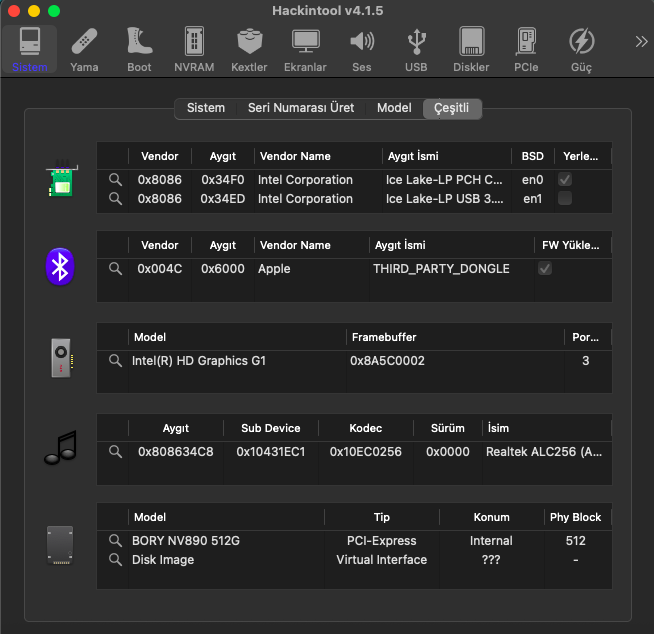Select the en1 BSD name cell
Image resolution: width=654 pixels, height=634 pixels.
click(x=533, y=199)
